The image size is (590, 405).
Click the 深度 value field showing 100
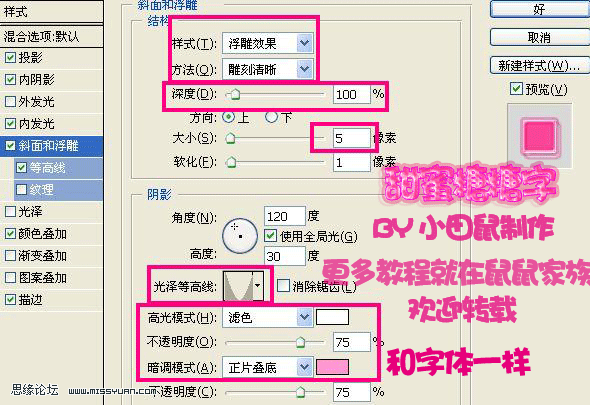(x=351, y=94)
